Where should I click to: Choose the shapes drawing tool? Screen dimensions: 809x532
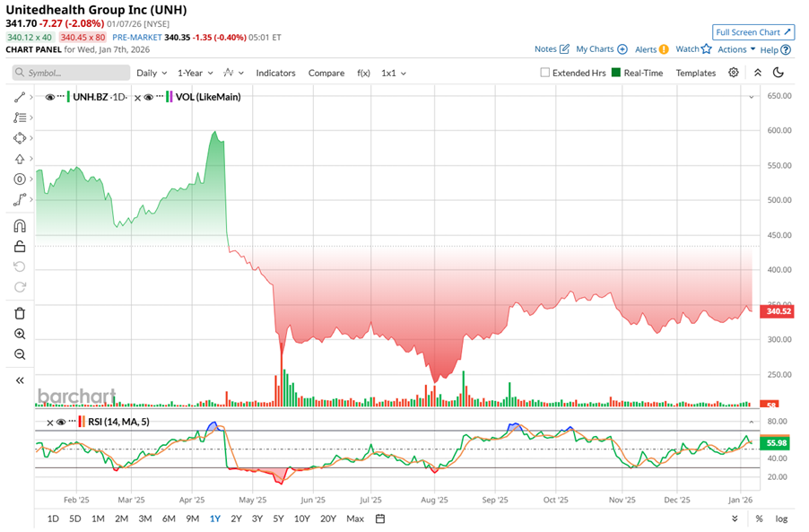click(20, 138)
